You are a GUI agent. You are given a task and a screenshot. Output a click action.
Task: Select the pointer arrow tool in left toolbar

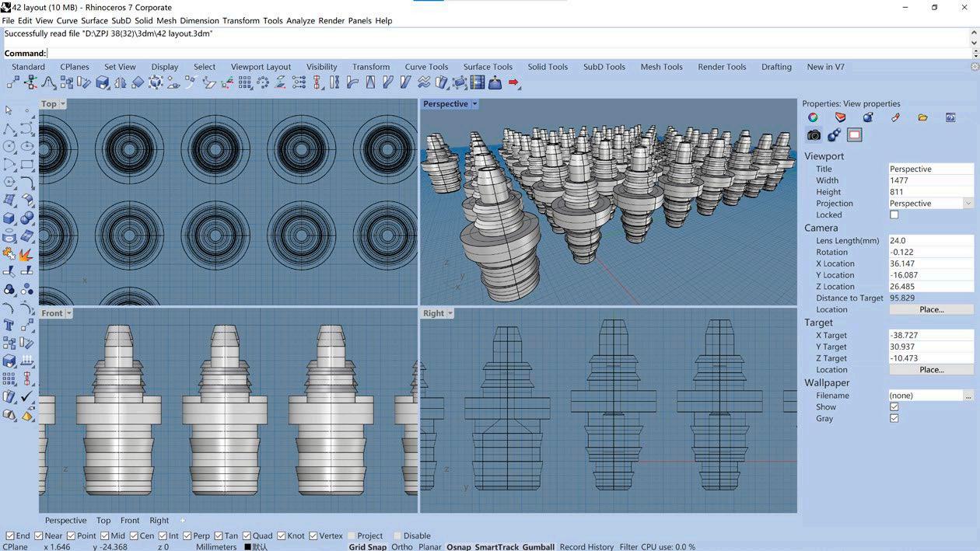coord(9,110)
